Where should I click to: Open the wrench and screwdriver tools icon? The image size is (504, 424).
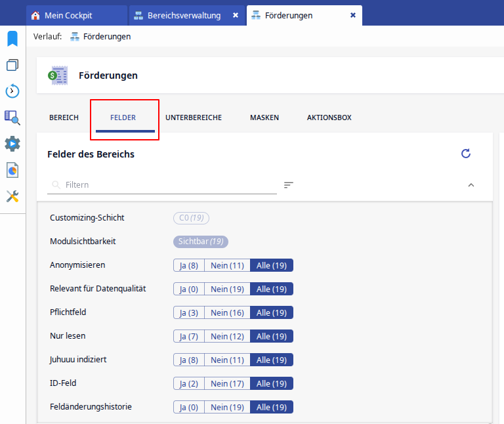point(12,196)
